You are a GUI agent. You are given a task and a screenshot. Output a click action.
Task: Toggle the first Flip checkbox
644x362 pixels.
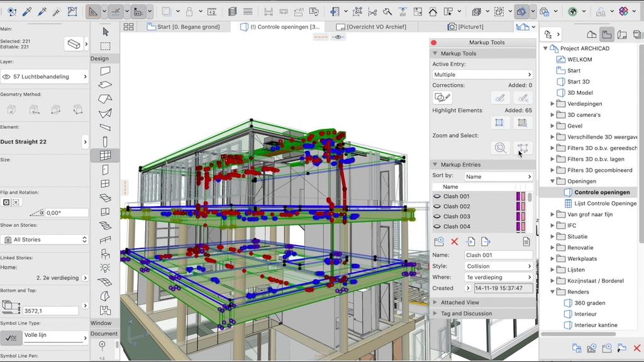[x=6, y=202]
